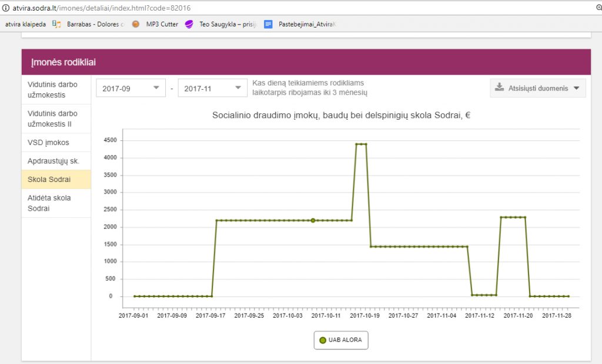Select the Apdraustųjų sk. tab
The width and height of the screenshot is (602, 364).
click(53, 161)
